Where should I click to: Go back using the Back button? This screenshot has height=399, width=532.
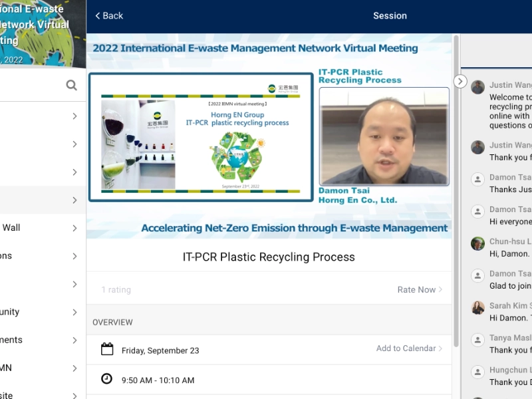(x=109, y=15)
